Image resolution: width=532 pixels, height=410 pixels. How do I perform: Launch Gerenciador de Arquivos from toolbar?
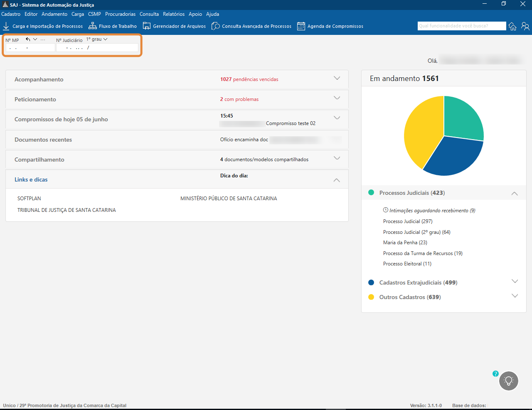174,26
